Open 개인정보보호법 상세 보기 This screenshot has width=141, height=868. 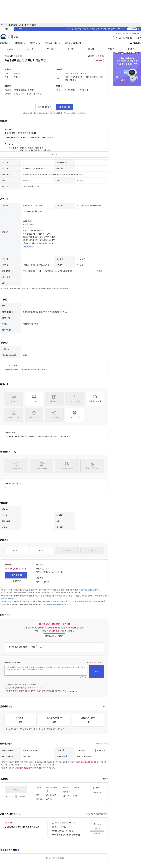(x=54, y=636)
